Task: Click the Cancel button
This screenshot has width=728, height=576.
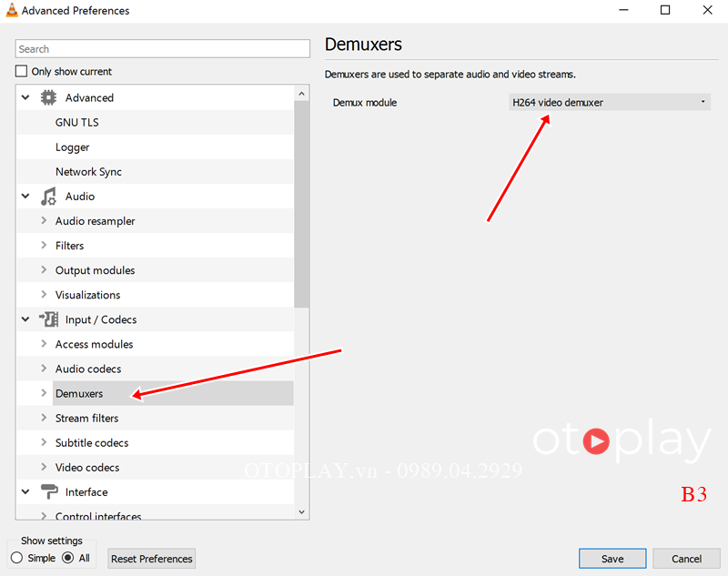Action: (686, 559)
